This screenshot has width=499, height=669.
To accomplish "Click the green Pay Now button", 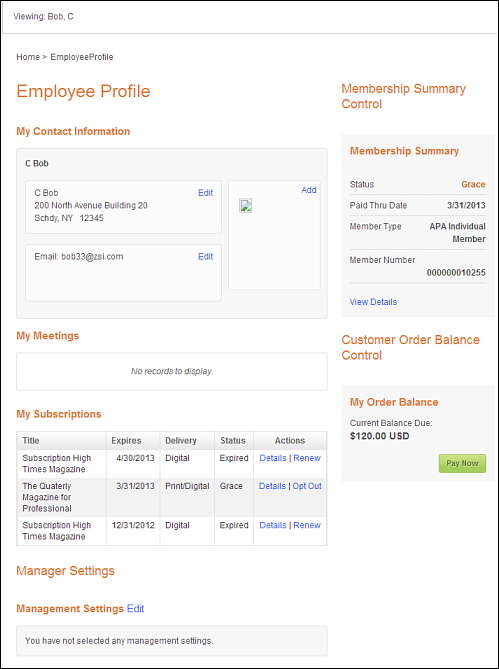I will (x=462, y=463).
